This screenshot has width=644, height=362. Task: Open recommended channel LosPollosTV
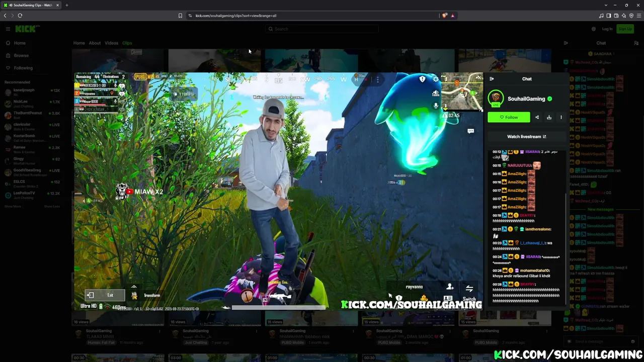click(x=32, y=195)
